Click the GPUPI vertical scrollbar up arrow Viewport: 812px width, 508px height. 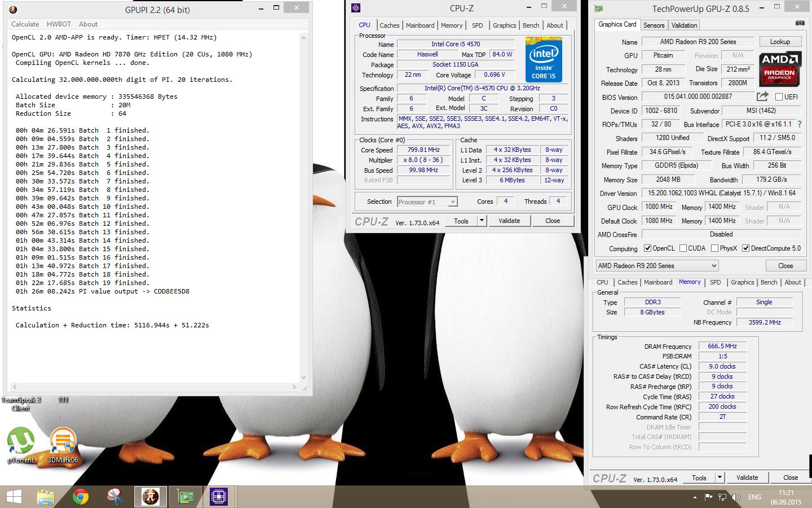[304, 38]
